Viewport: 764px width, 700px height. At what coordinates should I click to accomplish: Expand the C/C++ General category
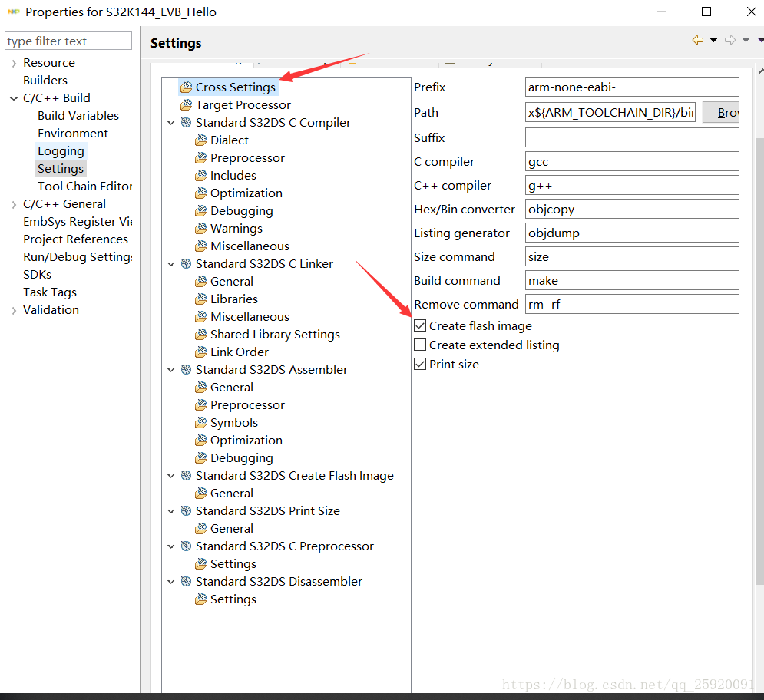point(14,205)
